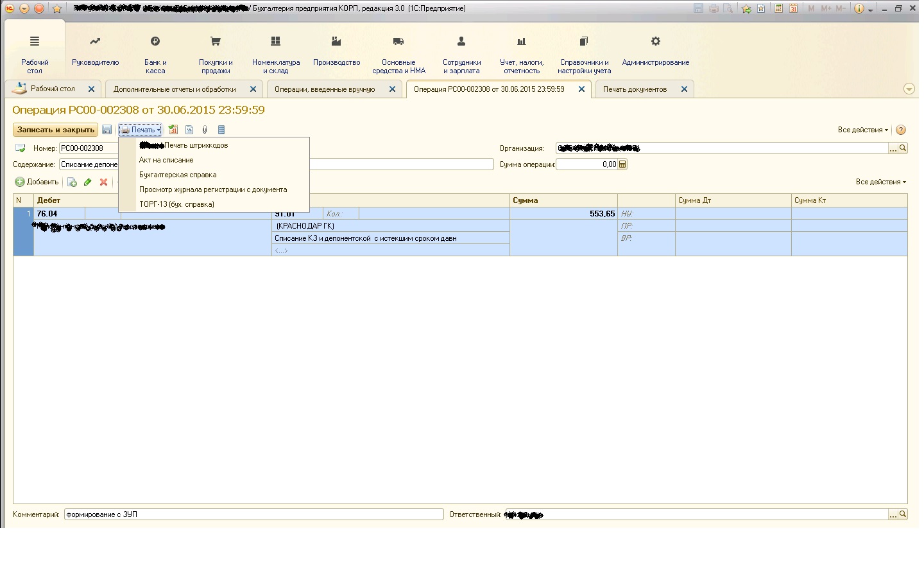Select Печать штрихкодов from print menu

click(214, 145)
